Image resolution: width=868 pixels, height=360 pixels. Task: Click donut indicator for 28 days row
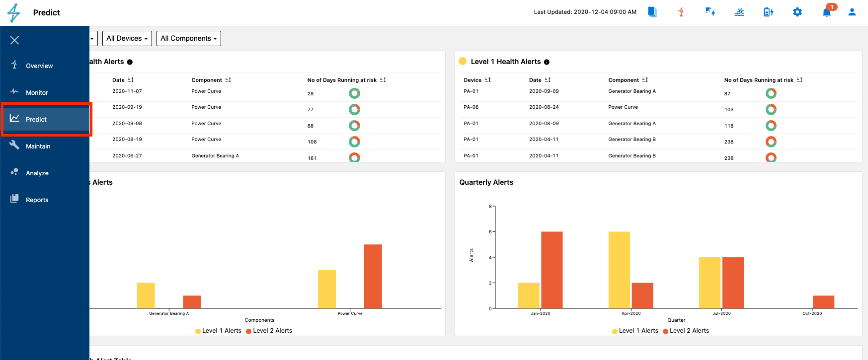click(354, 93)
